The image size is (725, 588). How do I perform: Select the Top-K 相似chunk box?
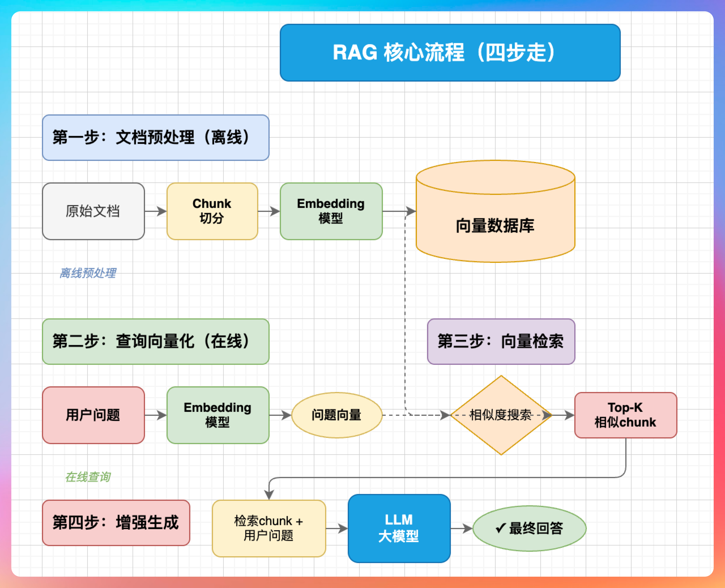click(625, 415)
